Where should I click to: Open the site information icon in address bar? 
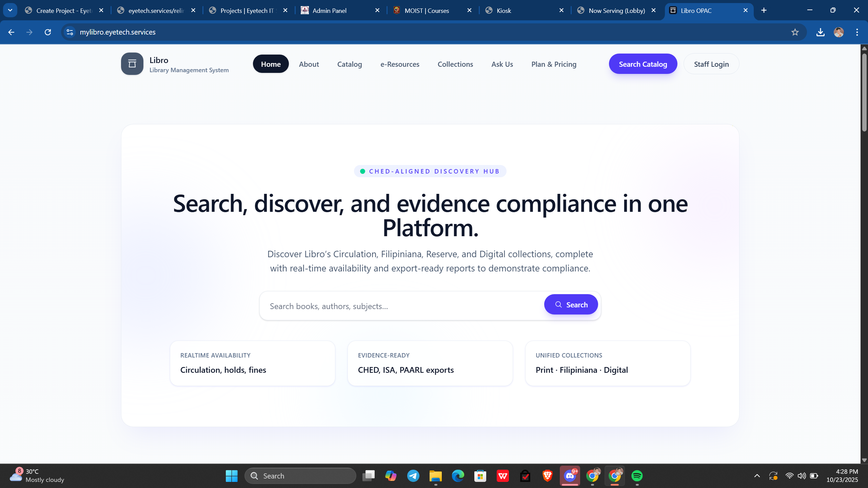point(70,32)
